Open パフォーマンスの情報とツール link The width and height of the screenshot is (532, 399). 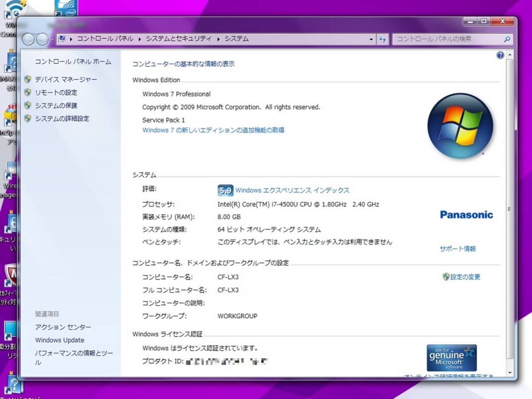(x=74, y=358)
